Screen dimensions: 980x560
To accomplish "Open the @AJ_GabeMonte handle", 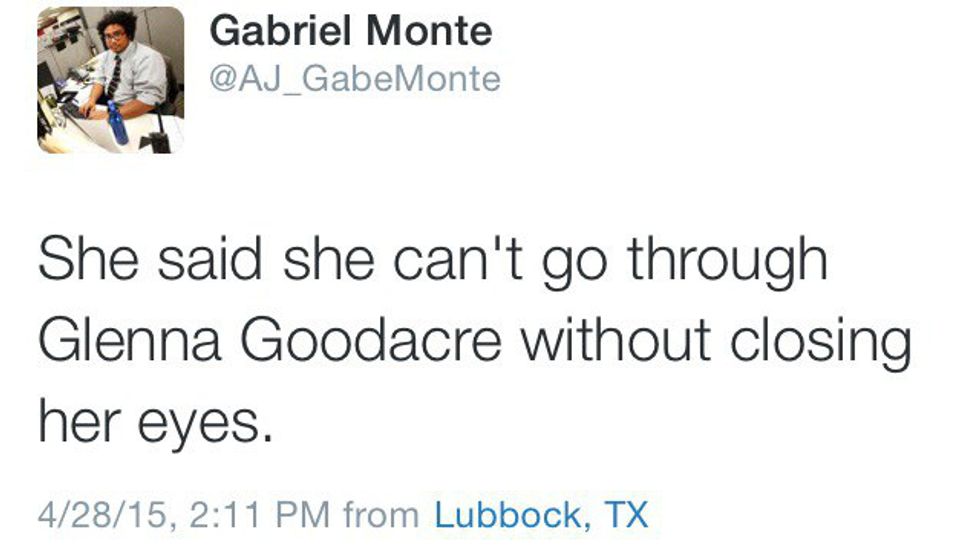I will (355, 78).
